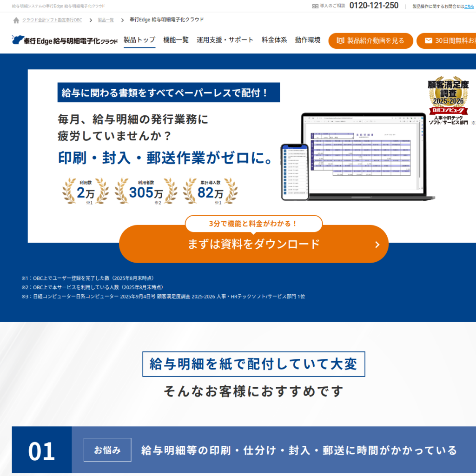Click 給与に関わる書類をすべてペーパーレスで配付！ banner
476x476 pixels.
coord(168,93)
